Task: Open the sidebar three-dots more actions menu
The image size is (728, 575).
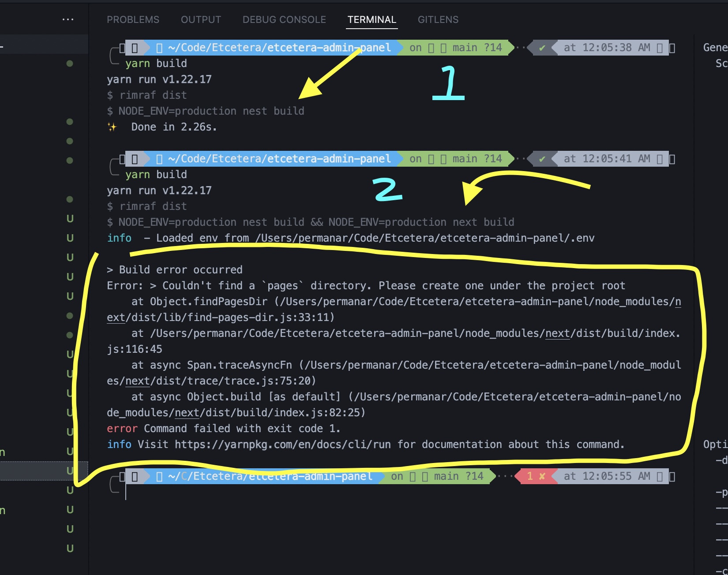Action: (x=68, y=19)
